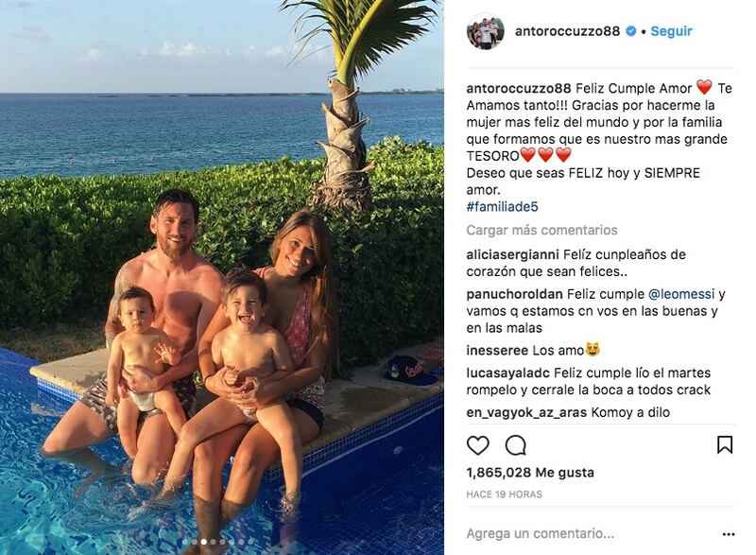Screen dimensions: 756x555
Task: Open the antoroccuzzo88 profile picture
Action: click(486, 31)
